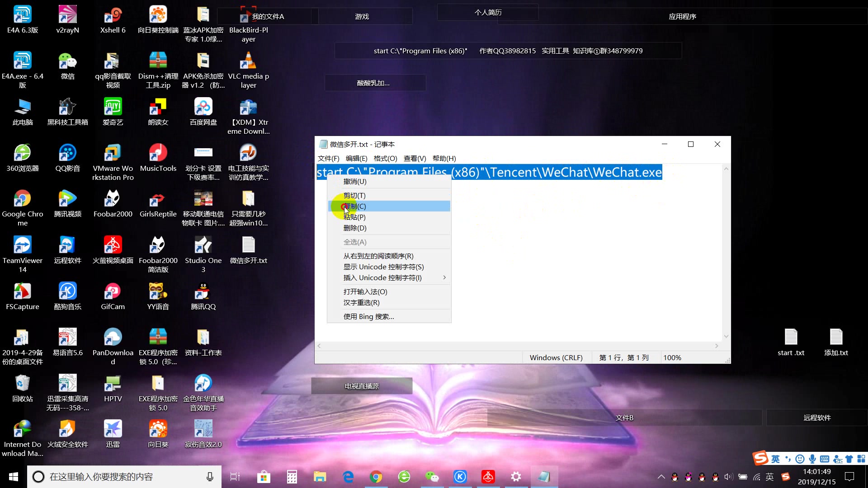Viewport: 868px width, 488px height.
Task: Open the 格式(O) menu in Notepad
Action: tap(385, 158)
